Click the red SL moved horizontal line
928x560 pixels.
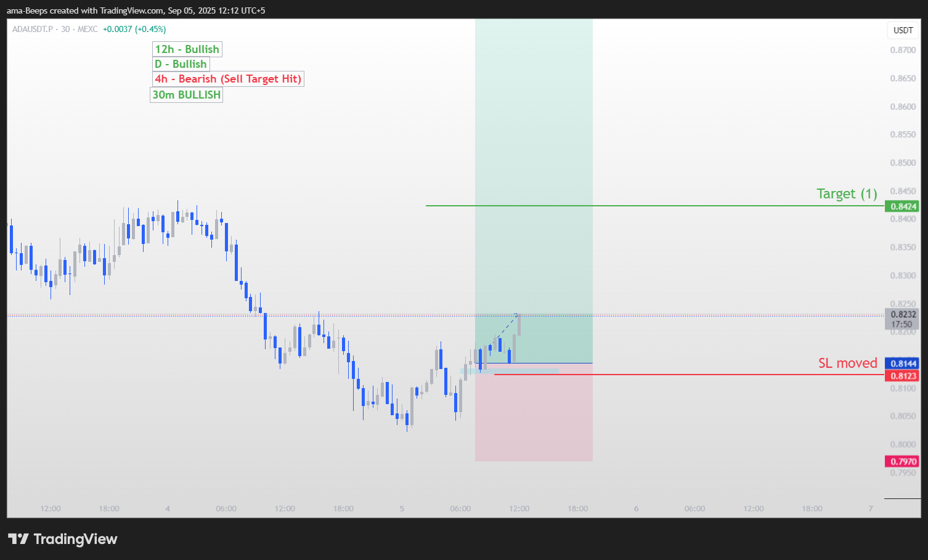(x=689, y=375)
